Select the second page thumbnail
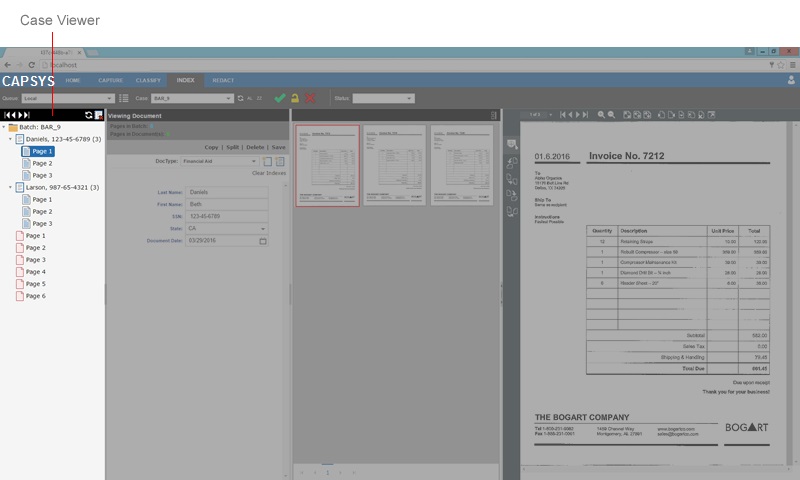800x480 pixels. coord(394,165)
